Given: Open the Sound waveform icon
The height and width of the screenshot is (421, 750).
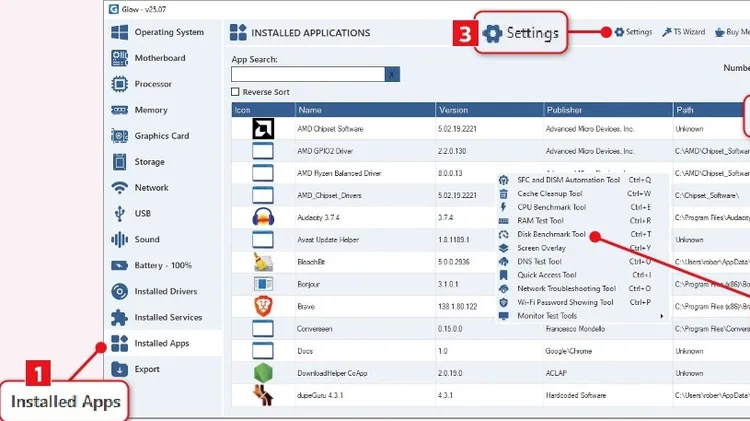Looking at the screenshot, I should 119,239.
